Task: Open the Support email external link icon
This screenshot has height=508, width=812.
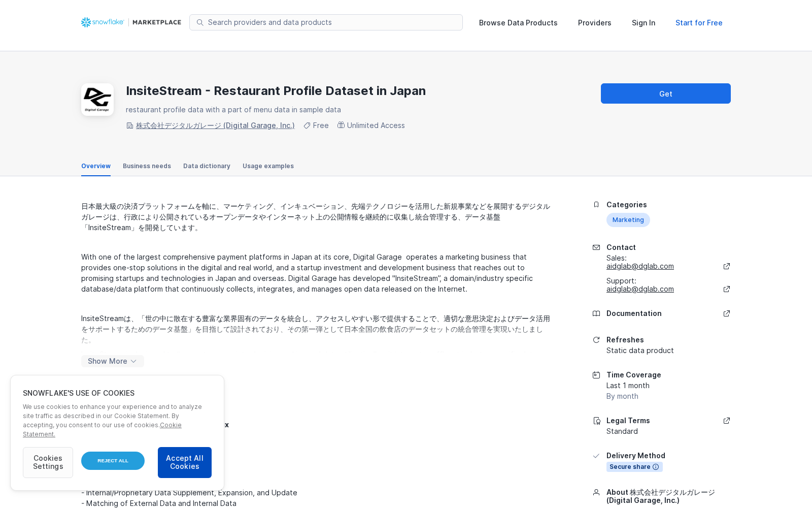Action: coord(727,289)
